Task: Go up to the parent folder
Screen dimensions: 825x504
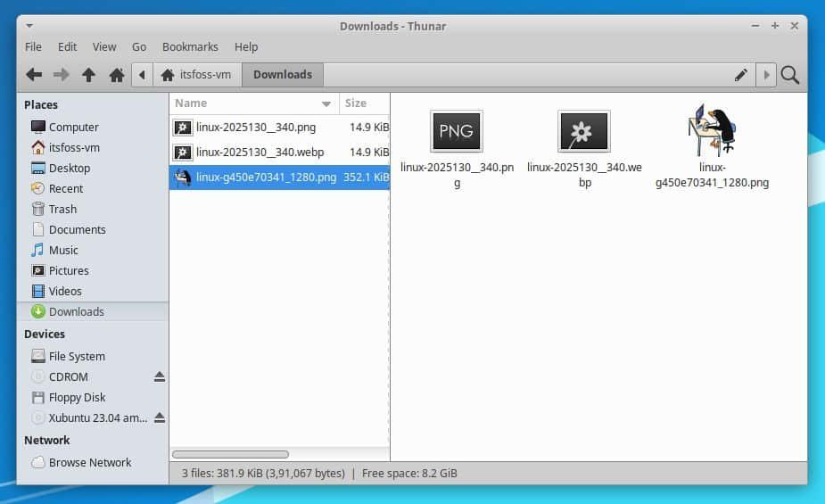Action: click(x=88, y=75)
